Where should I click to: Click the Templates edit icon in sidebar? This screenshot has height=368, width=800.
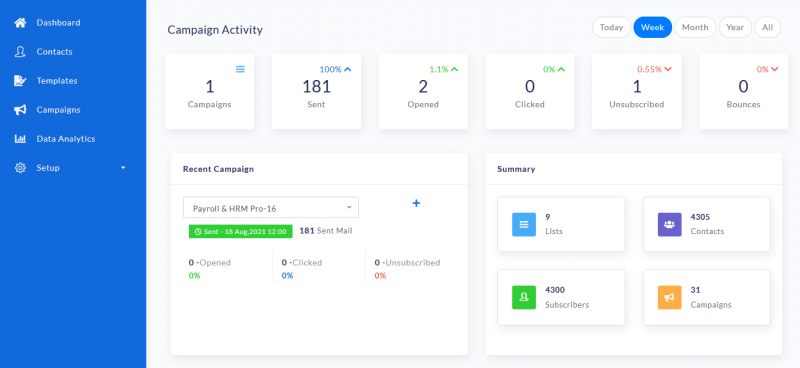pos(20,81)
